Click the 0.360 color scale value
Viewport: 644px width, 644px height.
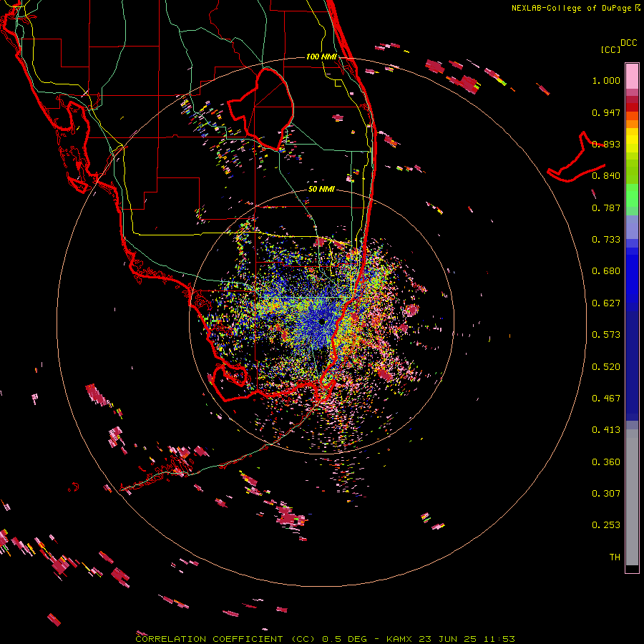click(x=606, y=462)
